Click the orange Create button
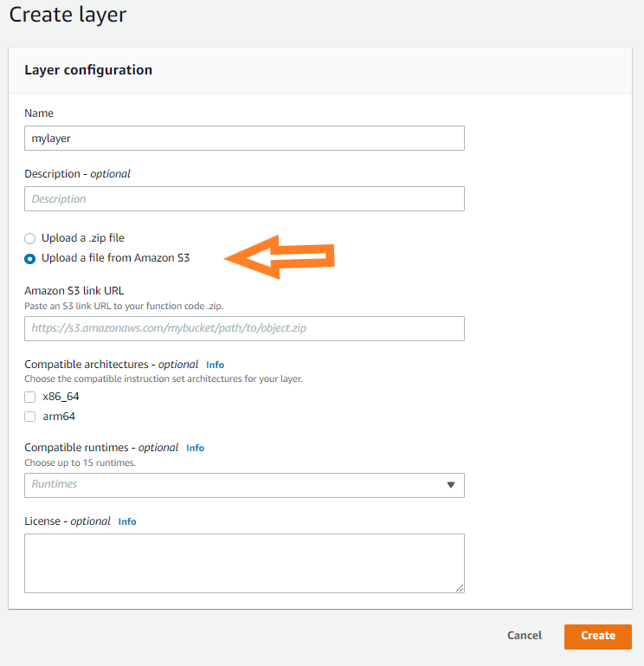The width and height of the screenshot is (644, 666). coord(597,636)
